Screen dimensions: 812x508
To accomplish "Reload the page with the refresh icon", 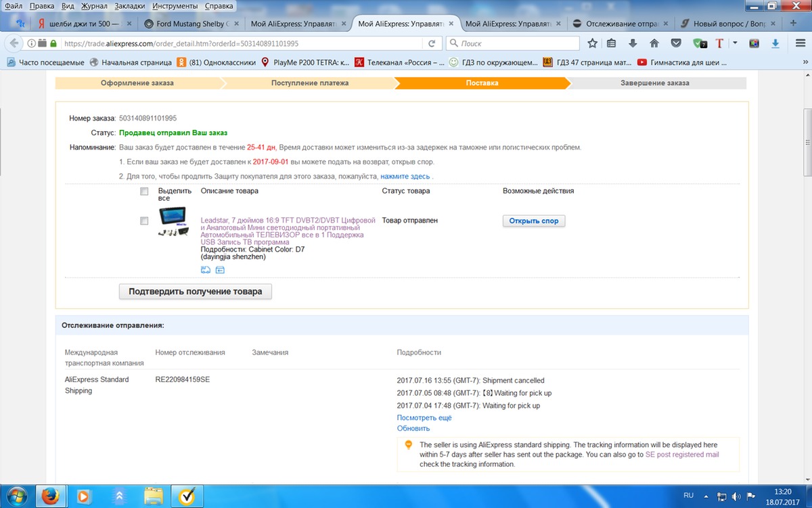I will pyautogui.click(x=432, y=43).
